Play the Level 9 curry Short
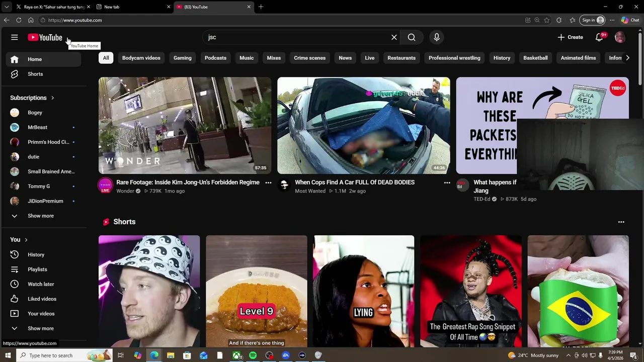 [256, 291]
